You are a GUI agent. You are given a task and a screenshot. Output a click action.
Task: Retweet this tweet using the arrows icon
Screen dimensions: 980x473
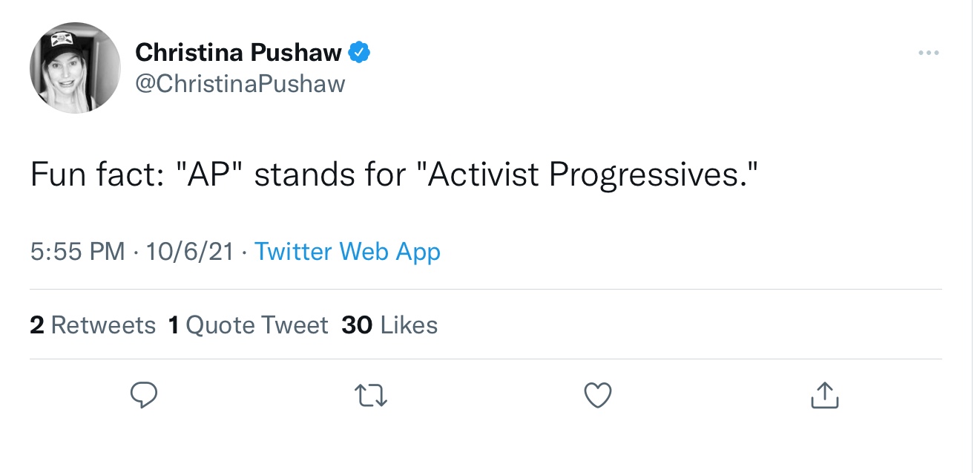pyautogui.click(x=372, y=396)
